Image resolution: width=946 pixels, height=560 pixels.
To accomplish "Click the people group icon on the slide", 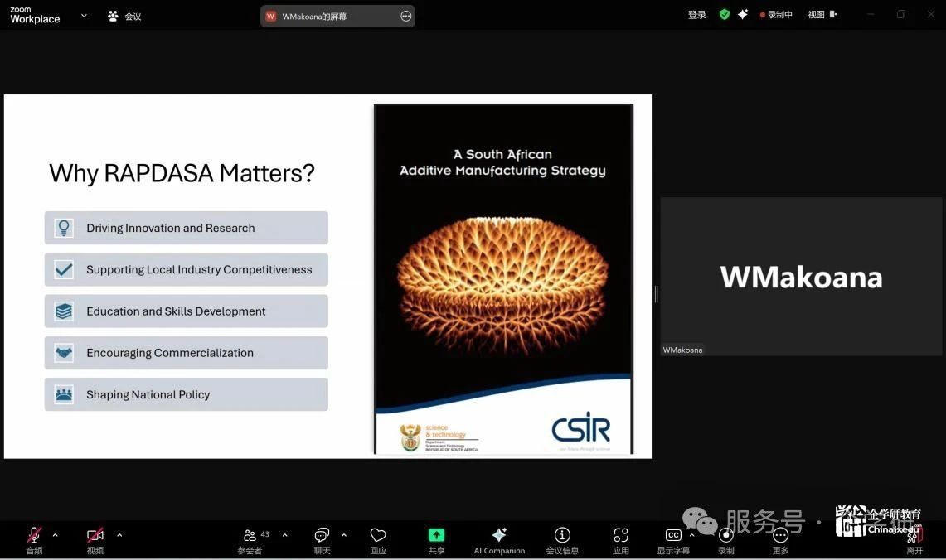I will tap(64, 394).
